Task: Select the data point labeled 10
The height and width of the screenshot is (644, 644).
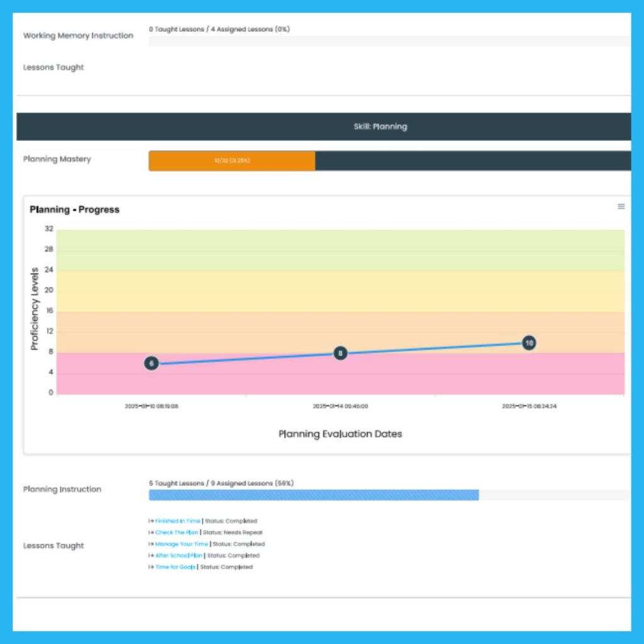Action: pyautogui.click(x=529, y=343)
